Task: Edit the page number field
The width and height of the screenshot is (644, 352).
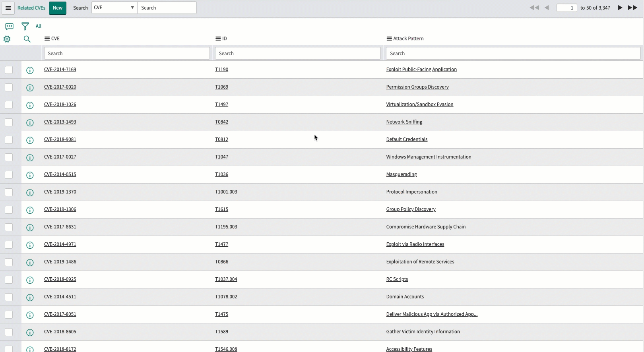Action: (x=567, y=8)
